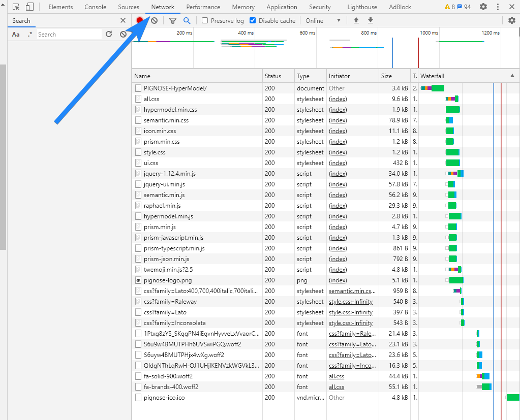The width and height of the screenshot is (520, 420).
Task: Clear the search results
Action: tap(123, 34)
